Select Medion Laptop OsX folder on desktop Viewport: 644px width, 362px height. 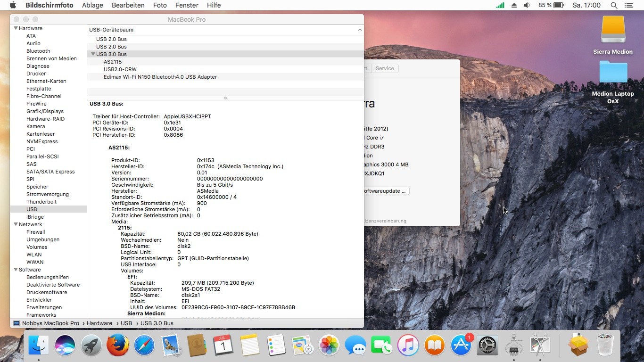pyautogui.click(x=613, y=82)
